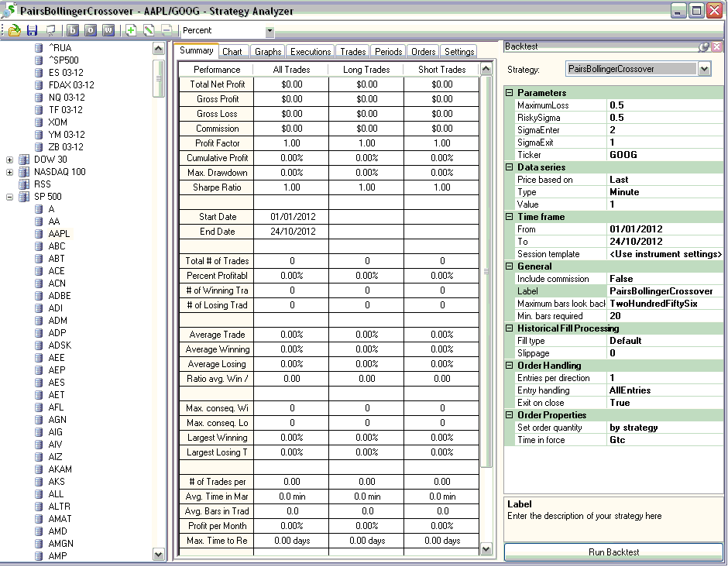Screen dimensions: 728x567
Task: Click the green plus add icon
Action: tap(131, 31)
